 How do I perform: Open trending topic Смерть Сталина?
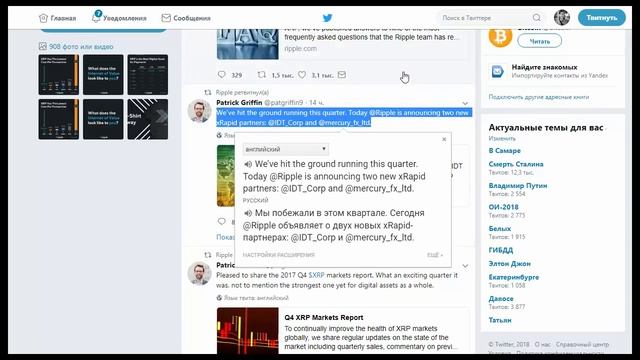tap(516, 164)
